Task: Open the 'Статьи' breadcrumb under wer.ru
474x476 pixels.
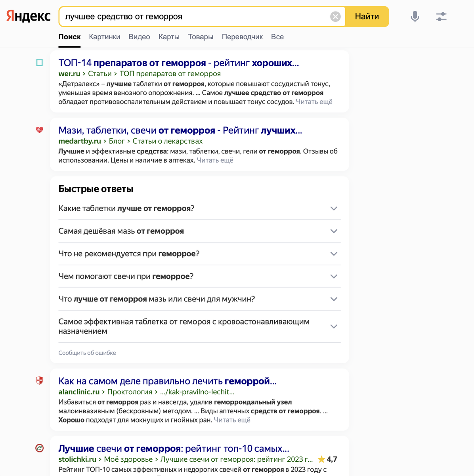Action: pyautogui.click(x=100, y=74)
